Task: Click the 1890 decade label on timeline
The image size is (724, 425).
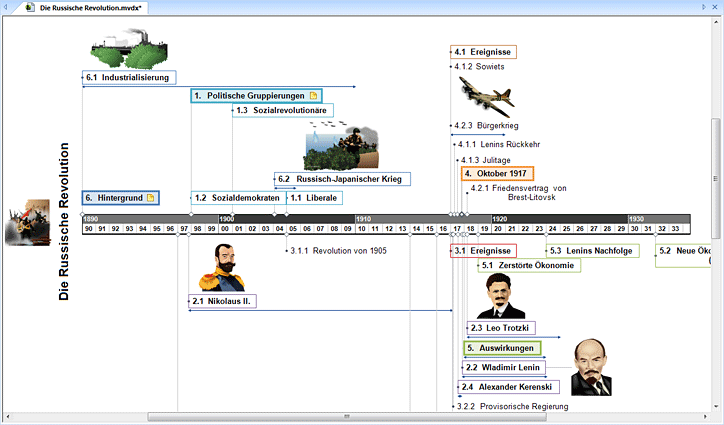Action: pyautogui.click(x=91, y=219)
